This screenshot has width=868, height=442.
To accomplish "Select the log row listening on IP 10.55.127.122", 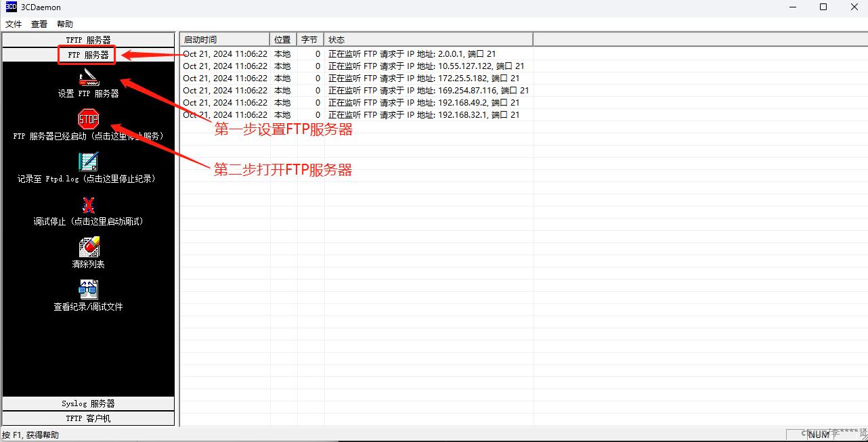I will (357, 66).
